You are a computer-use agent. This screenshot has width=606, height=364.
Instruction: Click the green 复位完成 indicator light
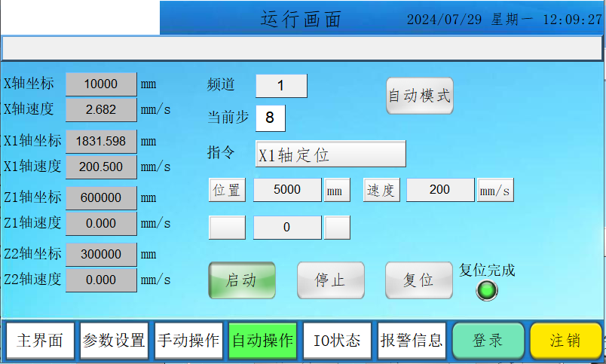pyautogui.click(x=488, y=290)
